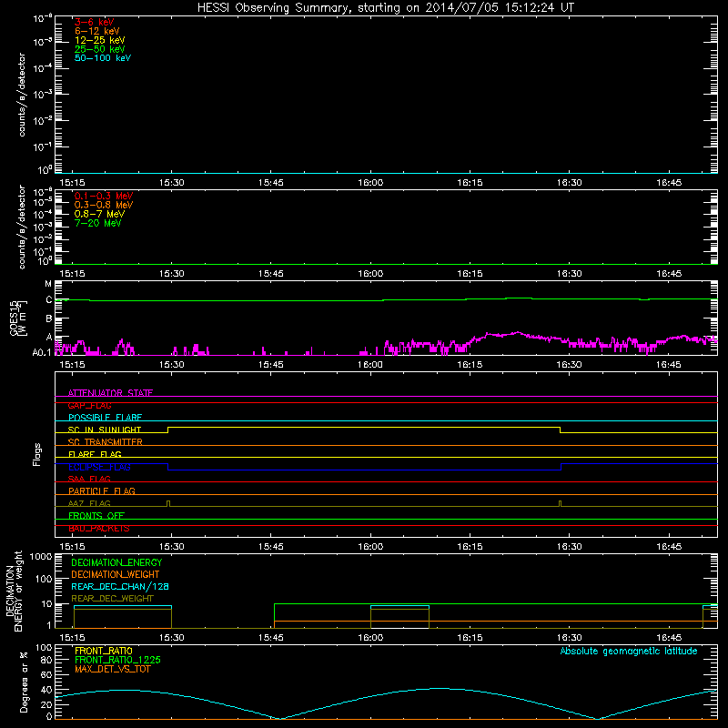Click the Flags vertical axis title
728x728 pixels.
(37, 454)
